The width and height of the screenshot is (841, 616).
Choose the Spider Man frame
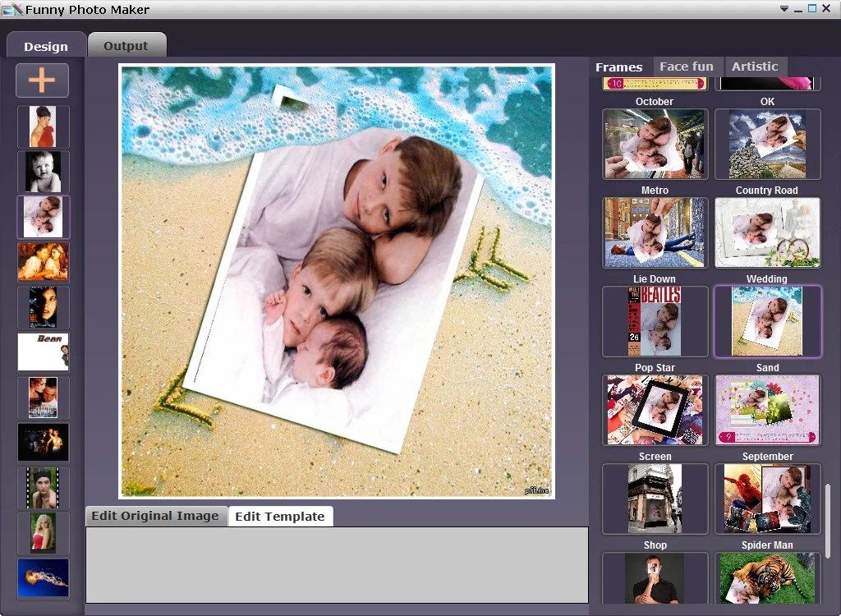767,498
